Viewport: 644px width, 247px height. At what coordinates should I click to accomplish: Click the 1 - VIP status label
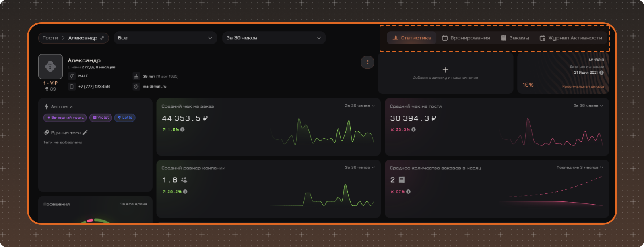click(x=50, y=83)
